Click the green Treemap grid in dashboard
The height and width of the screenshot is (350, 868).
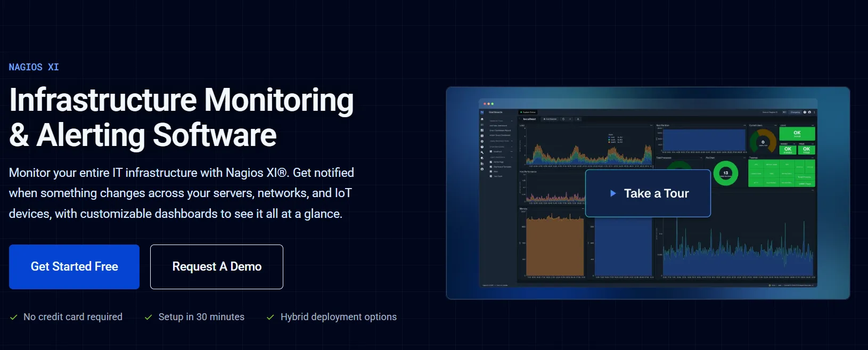click(781, 173)
